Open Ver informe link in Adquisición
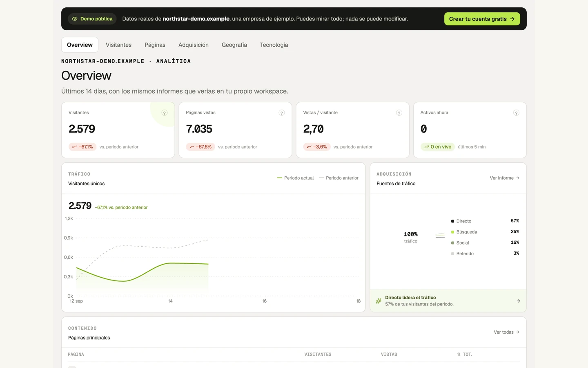The image size is (588, 368). pyautogui.click(x=505, y=178)
